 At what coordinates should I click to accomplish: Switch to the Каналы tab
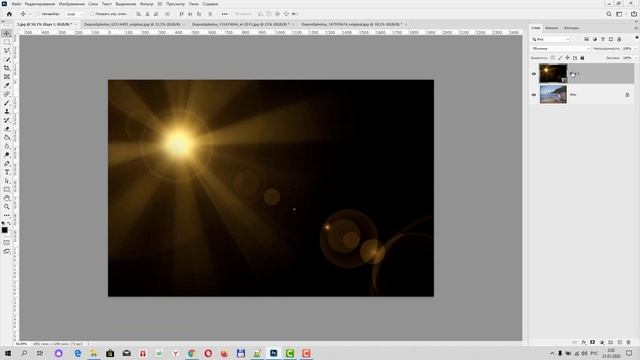551,28
